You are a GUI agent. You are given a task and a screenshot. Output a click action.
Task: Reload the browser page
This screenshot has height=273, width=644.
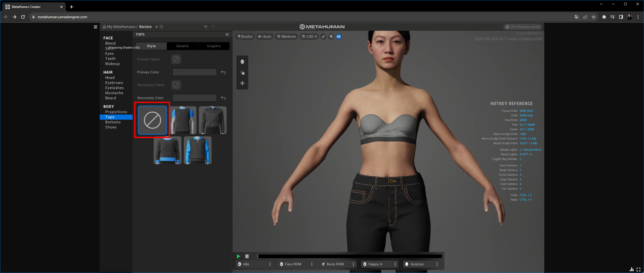[23, 17]
